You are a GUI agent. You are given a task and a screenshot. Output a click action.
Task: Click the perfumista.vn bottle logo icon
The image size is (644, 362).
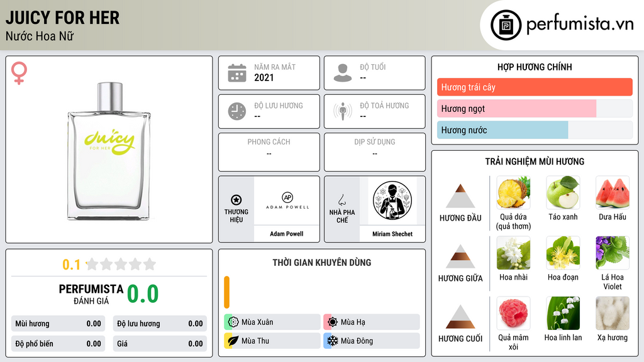tap(506, 25)
